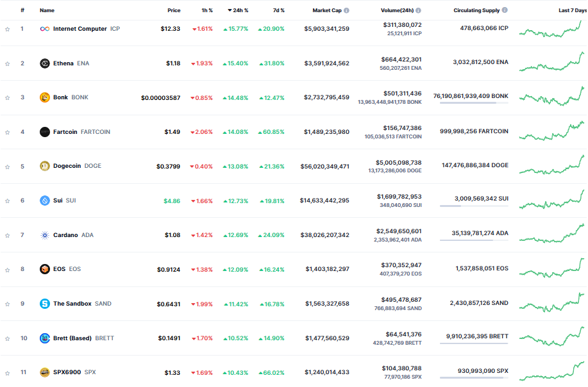
Task: Toggle the watchlist star for Ethena
Action: click(8, 63)
